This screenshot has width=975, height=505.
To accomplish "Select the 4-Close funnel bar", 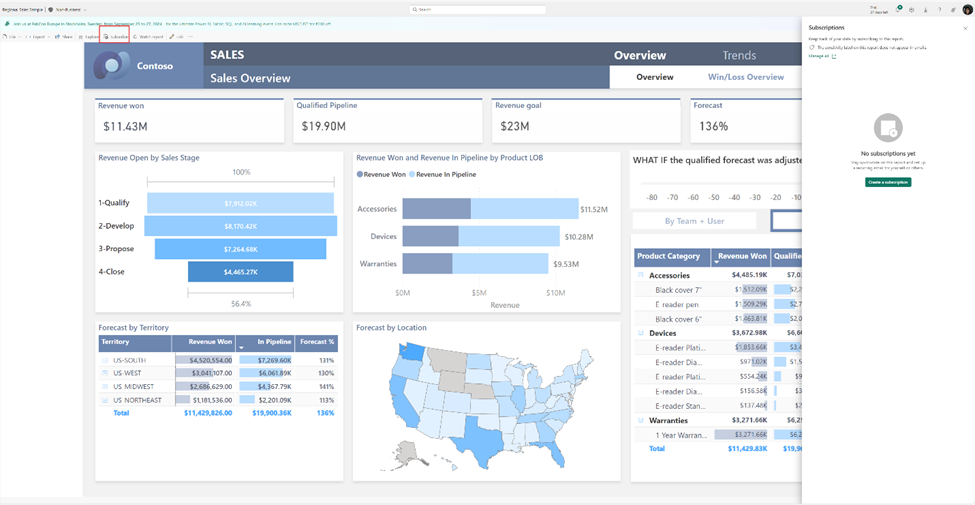I will point(241,272).
